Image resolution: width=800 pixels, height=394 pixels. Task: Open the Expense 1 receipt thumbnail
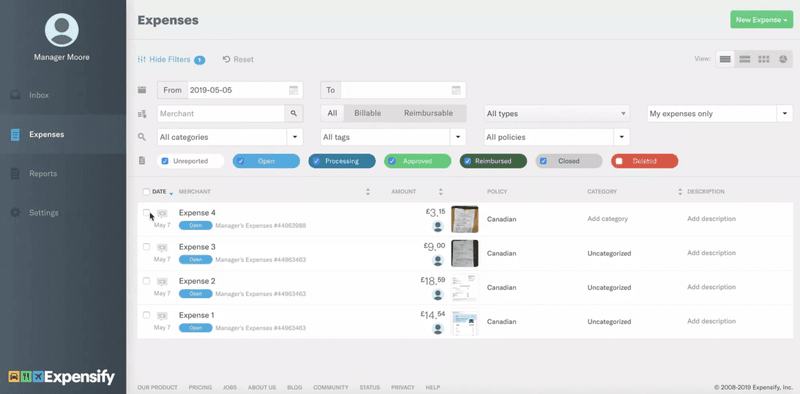pos(465,322)
